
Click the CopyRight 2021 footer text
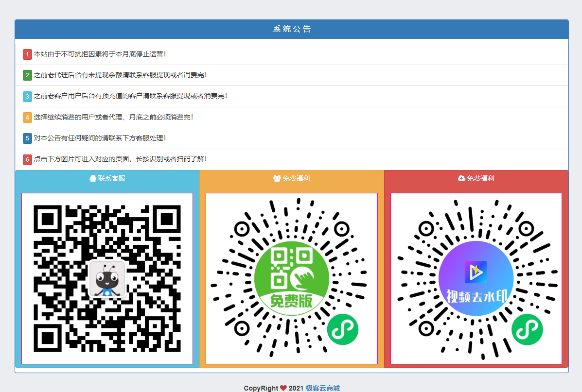274,388
